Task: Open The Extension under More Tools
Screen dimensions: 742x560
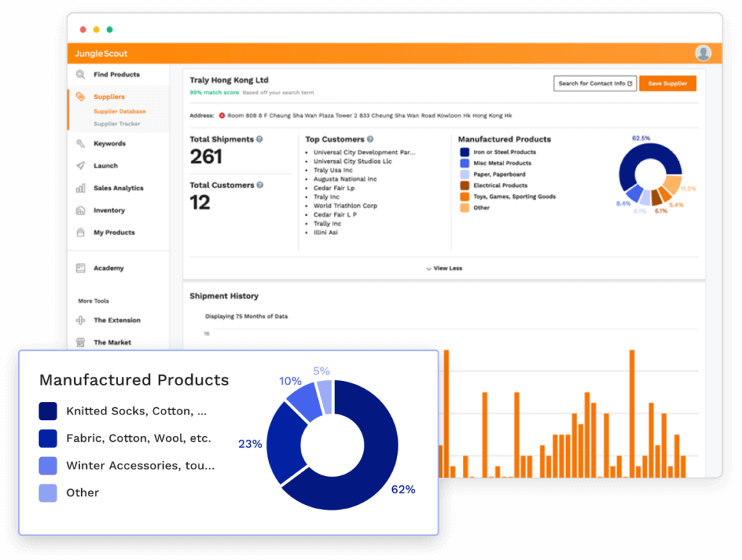Action: click(117, 320)
